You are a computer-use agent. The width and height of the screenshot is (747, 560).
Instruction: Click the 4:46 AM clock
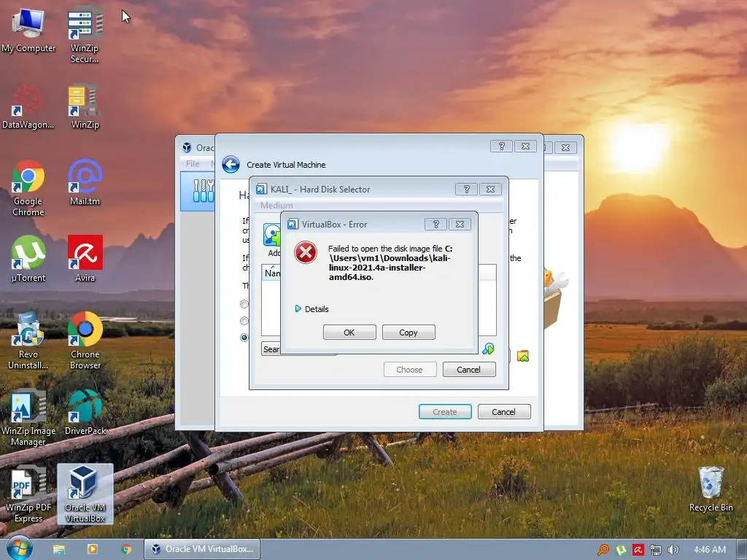[710, 550]
